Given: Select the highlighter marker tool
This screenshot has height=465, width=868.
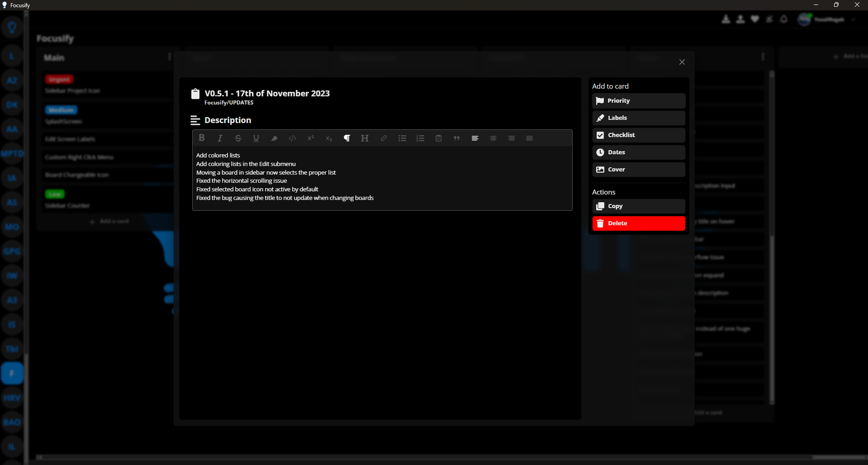Looking at the screenshot, I should (274, 138).
